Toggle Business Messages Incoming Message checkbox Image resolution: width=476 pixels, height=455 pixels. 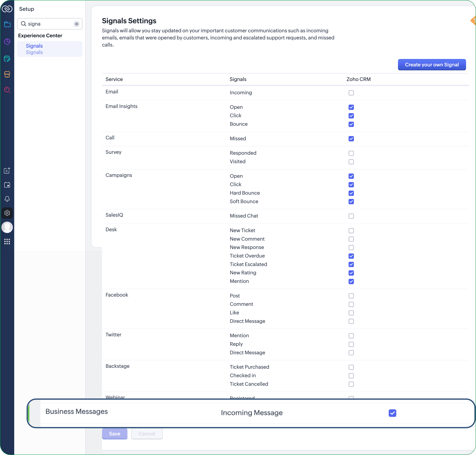[392, 413]
